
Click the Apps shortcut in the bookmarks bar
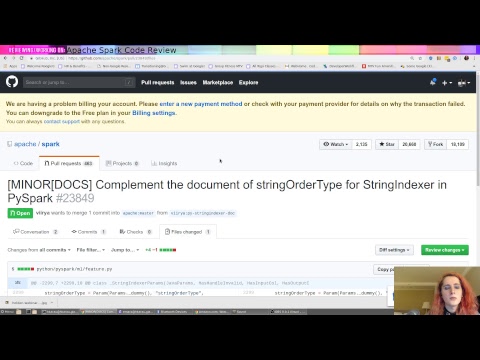[x=10, y=66]
